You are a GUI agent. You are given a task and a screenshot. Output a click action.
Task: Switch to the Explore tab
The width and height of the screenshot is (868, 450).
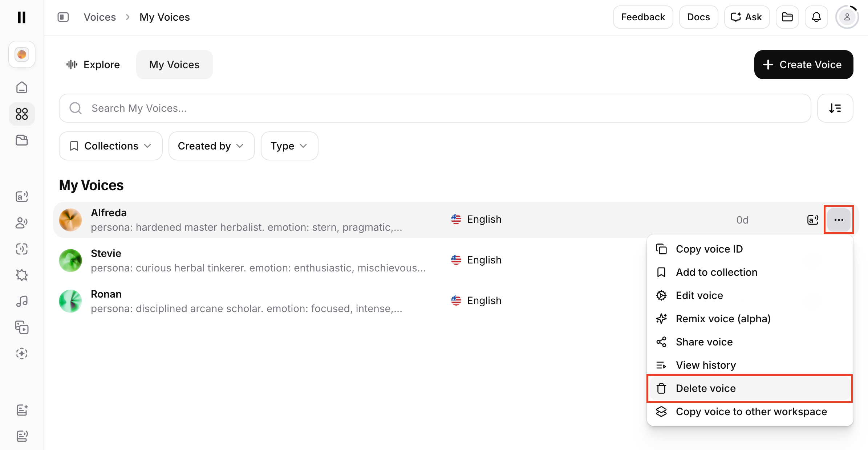click(93, 65)
